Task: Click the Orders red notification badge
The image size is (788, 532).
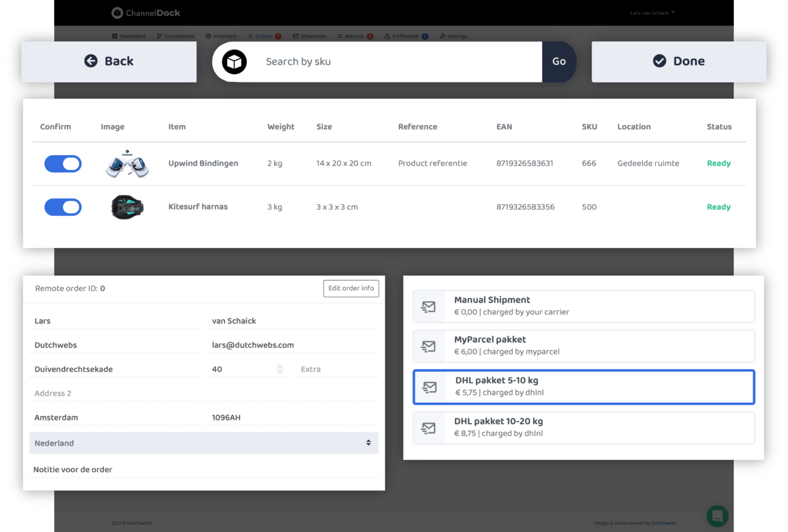Action: pos(278,36)
